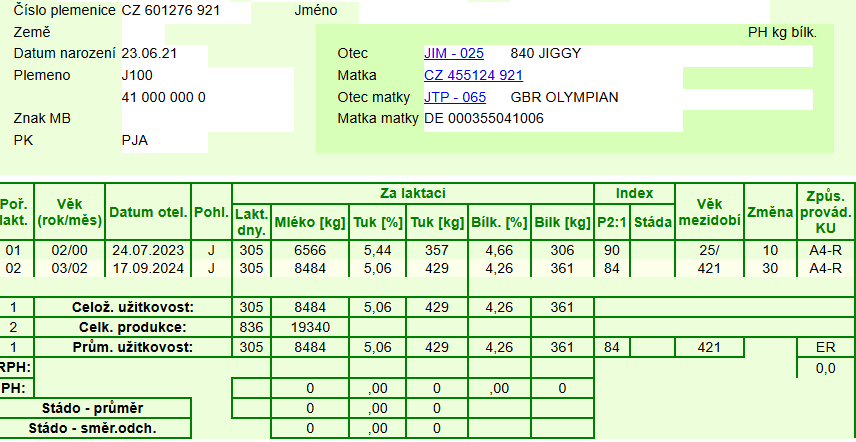This screenshot has height=442, width=856.
Task: Select calving date 17.09.2024 in second lactation
Action: (148, 268)
